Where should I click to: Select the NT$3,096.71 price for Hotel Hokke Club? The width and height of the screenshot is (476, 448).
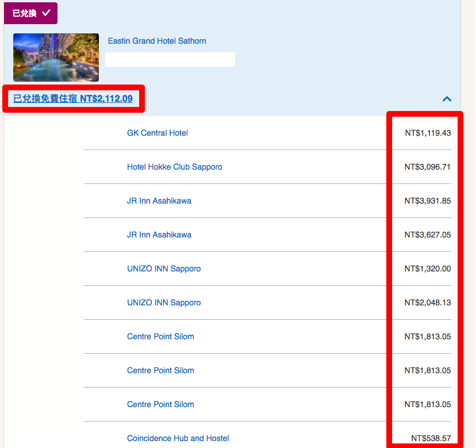tap(428, 167)
